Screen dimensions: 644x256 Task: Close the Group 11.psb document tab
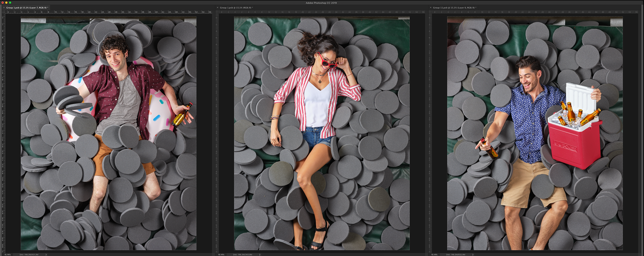point(431,7)
